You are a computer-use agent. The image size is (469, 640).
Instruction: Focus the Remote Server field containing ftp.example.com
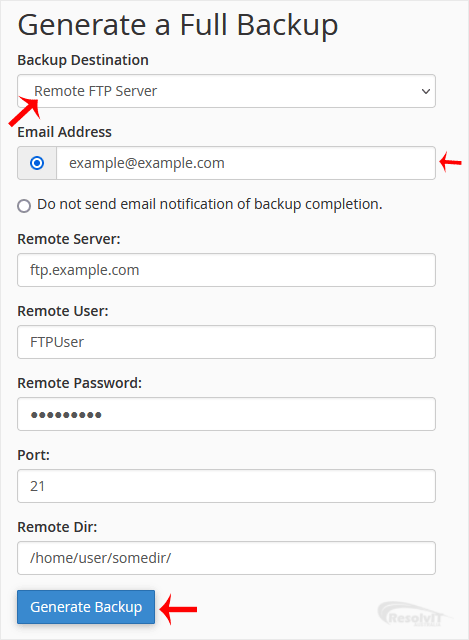pos(226,270)
